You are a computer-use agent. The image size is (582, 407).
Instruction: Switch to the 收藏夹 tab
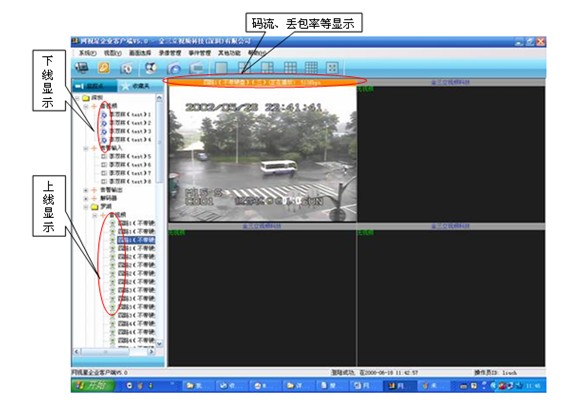pyautogui.click(x=140, y=86)
